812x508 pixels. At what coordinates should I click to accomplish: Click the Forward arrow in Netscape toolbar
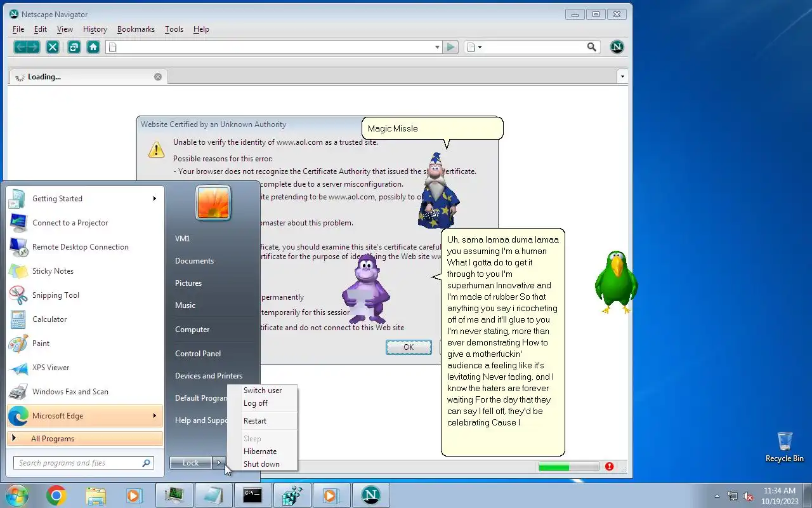pyautogui.click(x=34, y=47)
